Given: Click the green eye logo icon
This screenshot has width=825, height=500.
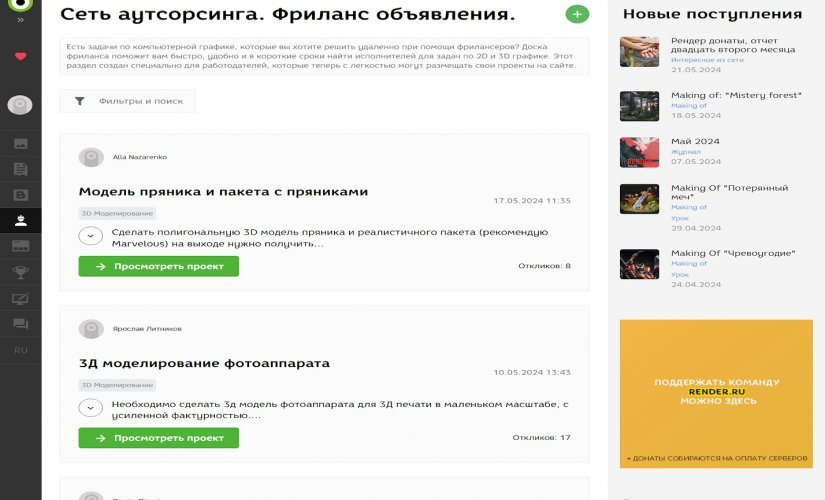Looking at the screenshot, I should pos(20,4).
